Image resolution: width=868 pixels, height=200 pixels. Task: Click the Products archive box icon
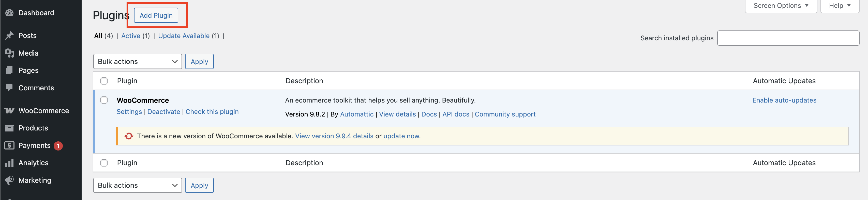click(9, 128)
